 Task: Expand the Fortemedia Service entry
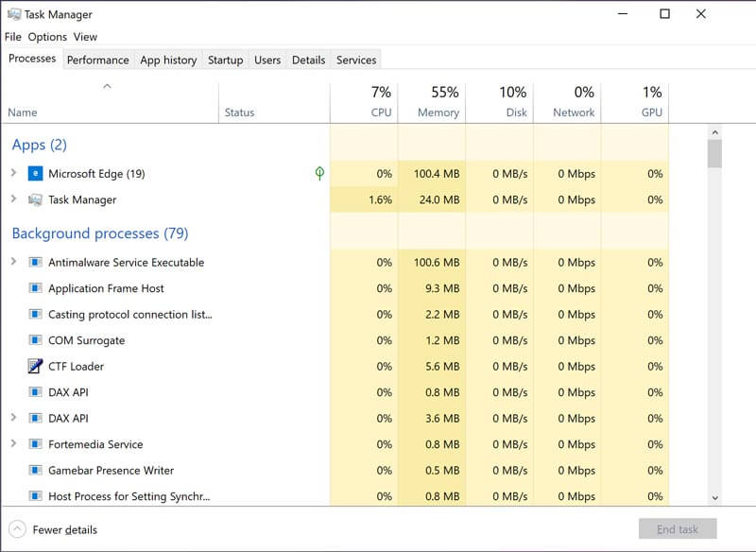coord(13,443)
